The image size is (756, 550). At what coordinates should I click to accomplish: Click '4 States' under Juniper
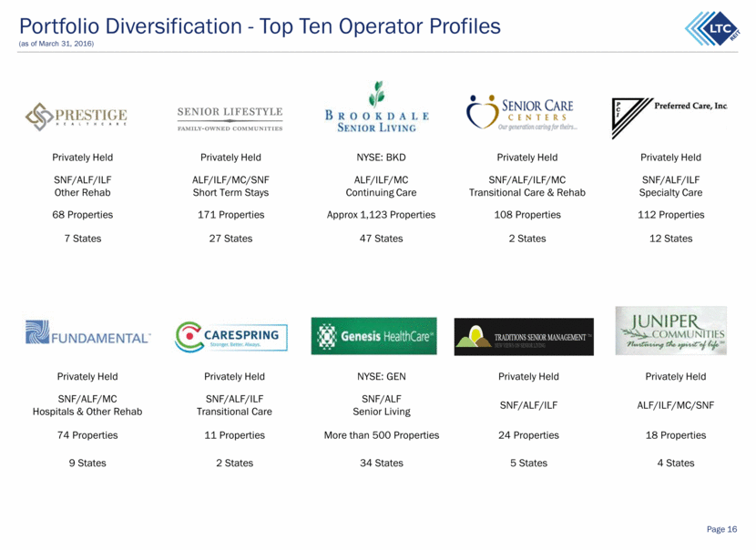[x=676, y=463]
